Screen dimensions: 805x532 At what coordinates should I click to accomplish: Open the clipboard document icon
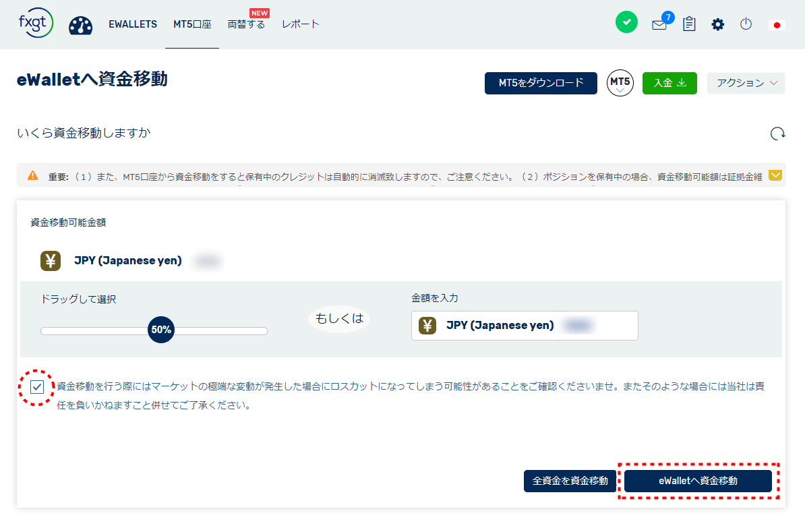click(x=689, y=24)
